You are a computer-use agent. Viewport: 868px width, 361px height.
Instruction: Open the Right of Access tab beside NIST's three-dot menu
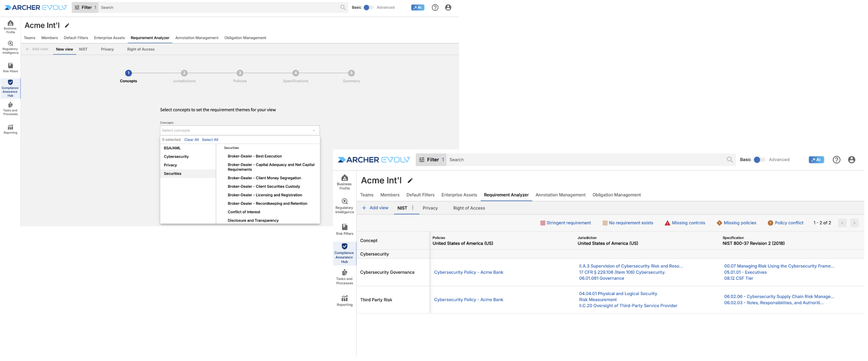[x=469, y=208]
